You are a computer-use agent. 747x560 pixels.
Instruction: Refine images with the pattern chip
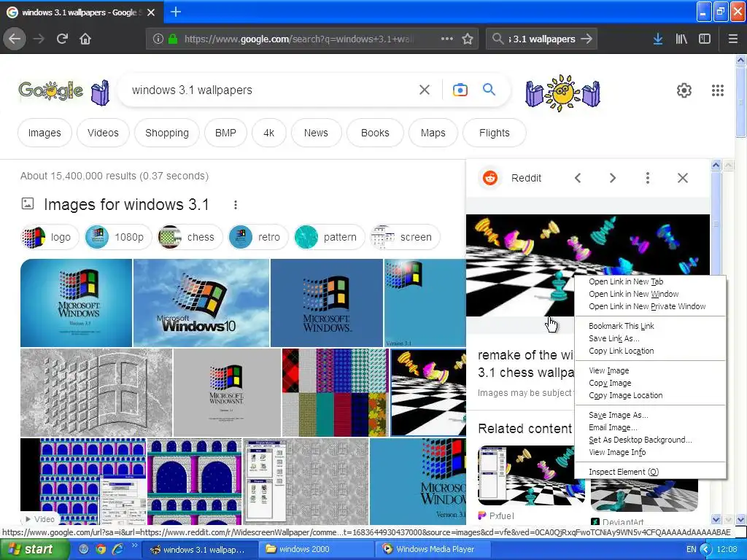pyautogui.click(x=329, y=237)
